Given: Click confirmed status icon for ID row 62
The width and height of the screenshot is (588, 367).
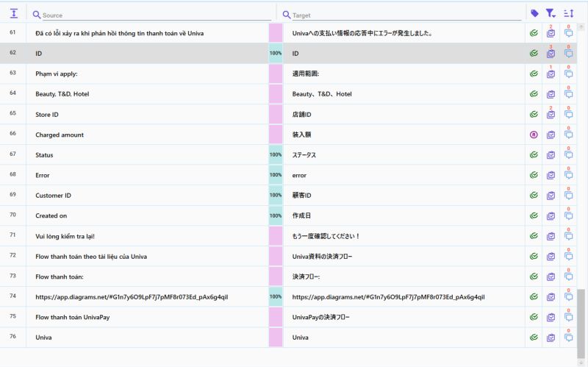Looking at the screenshot, I should [534, 53].
